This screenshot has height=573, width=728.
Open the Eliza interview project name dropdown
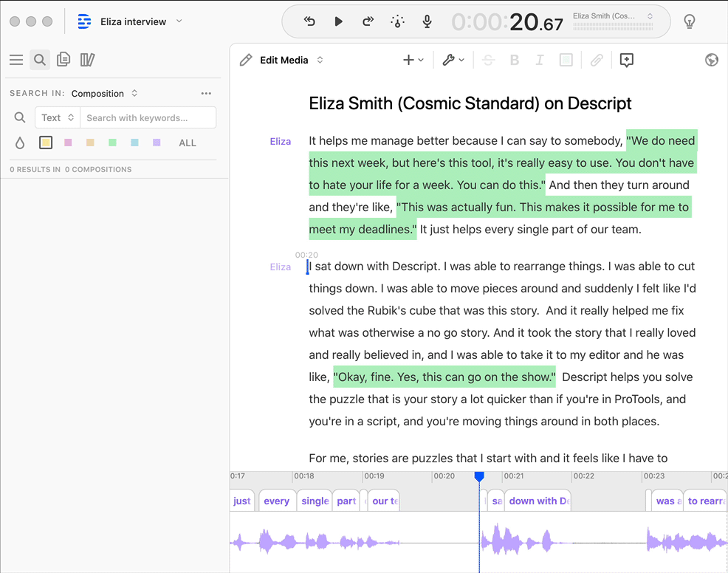coord(140,21)
